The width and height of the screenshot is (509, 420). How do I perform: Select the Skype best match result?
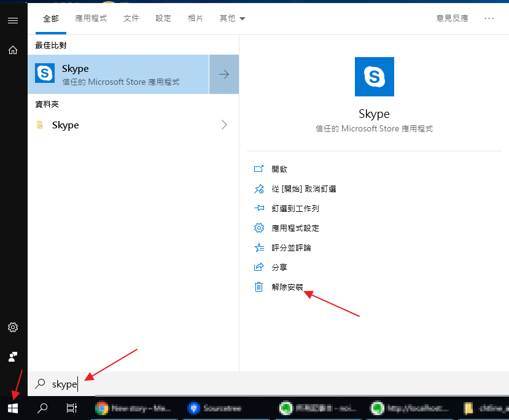coord(118,74)
